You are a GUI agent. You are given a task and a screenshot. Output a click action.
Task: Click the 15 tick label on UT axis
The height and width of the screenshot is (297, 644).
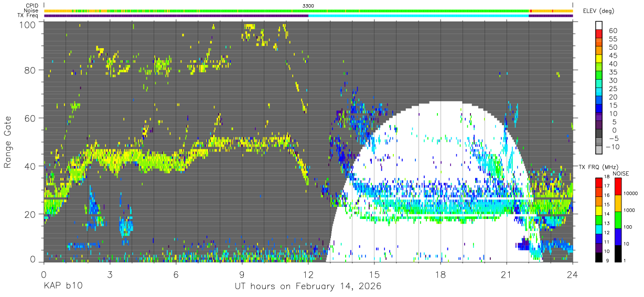(374, 274)
